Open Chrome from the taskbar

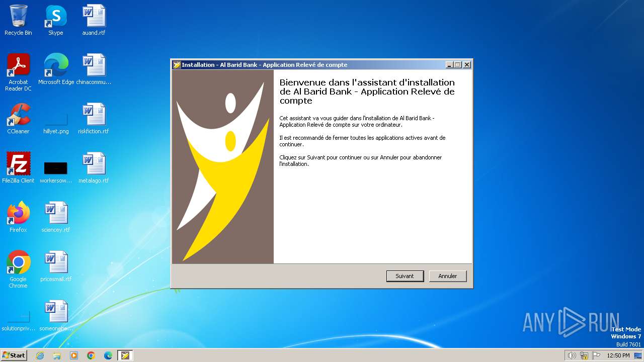(91, 355)
